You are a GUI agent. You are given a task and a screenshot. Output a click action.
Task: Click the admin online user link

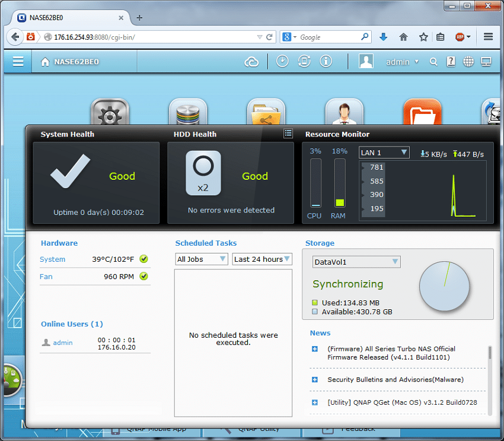pos(63,343)
